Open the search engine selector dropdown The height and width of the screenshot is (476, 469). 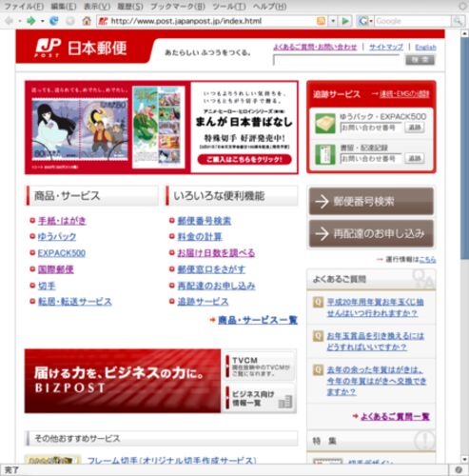pyautogui.click(x=371, y=21)
